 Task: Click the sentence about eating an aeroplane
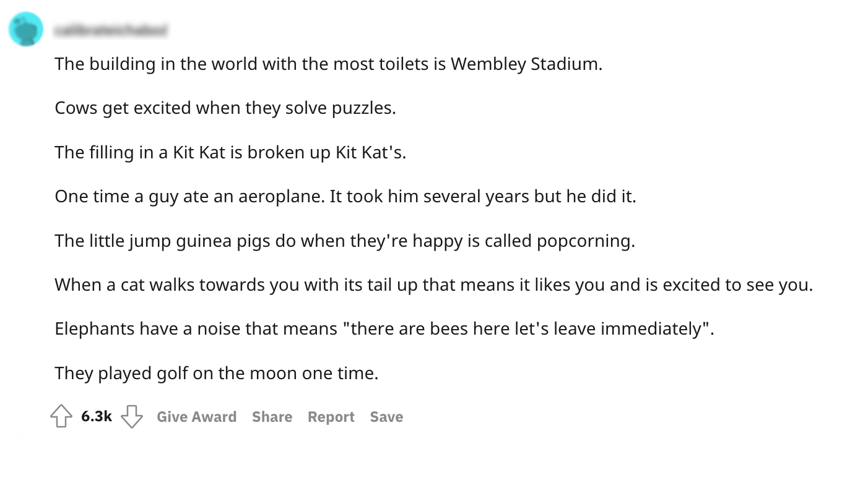[345, 197]
